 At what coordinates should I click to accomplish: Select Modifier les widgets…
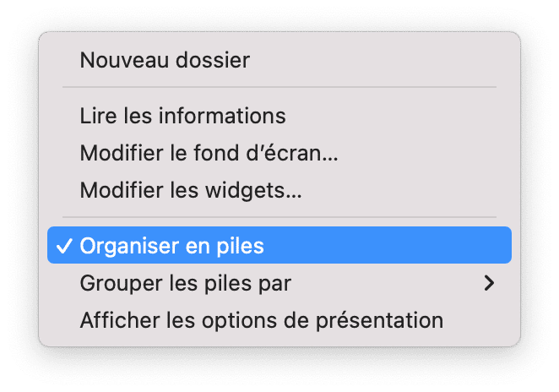(x=191, y=190)
